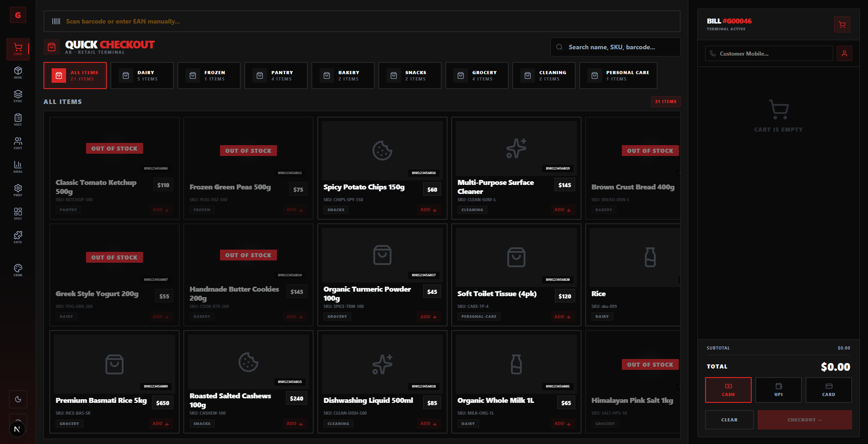The image size is (868, 444).
Task: Click the $650 price on Basmati Rice
Action: pyautogui.click(x=163, y=403)
